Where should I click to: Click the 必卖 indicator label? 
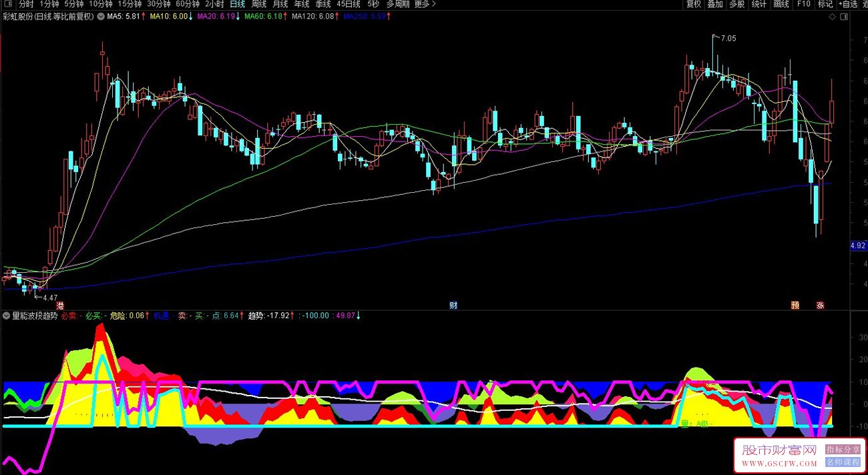pyautogui.click(x=70, y=316)
